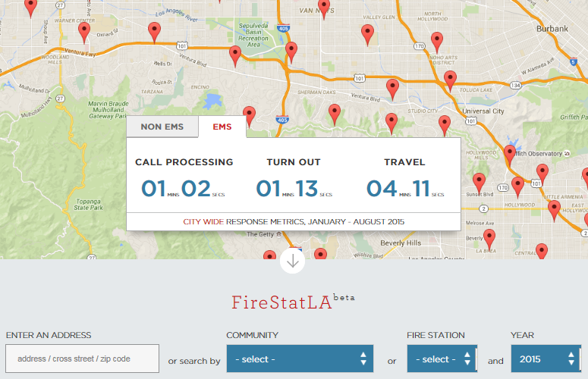Image resolution: width=588 pixels, height=379 pixels.
Task: Select the pin directly below Studio City
Action: tap(445, 127)
